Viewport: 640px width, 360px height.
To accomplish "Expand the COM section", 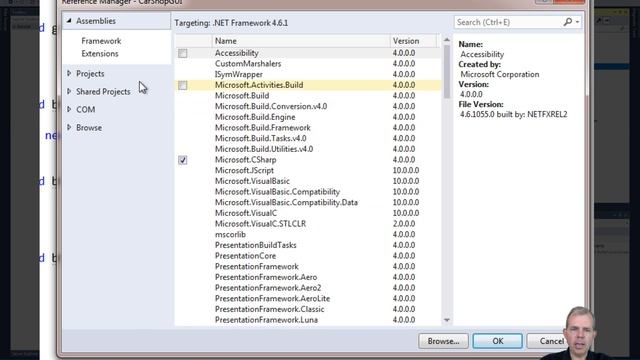I will 69,109.
